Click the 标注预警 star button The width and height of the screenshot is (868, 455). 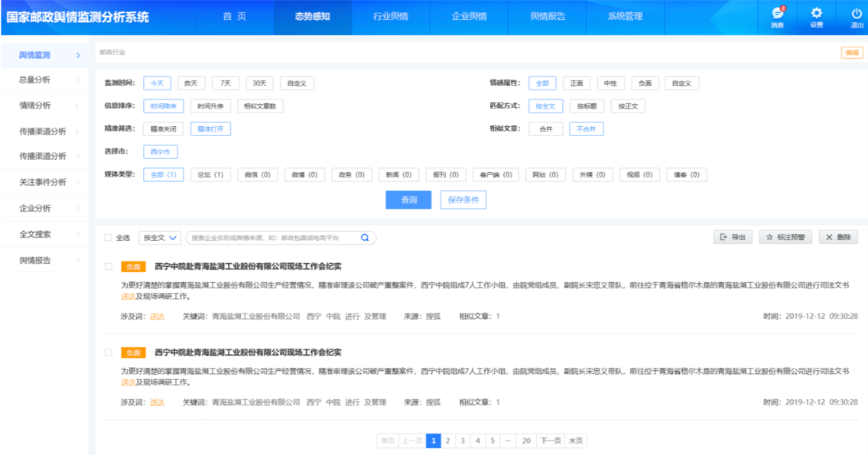(x=785, y=238)
